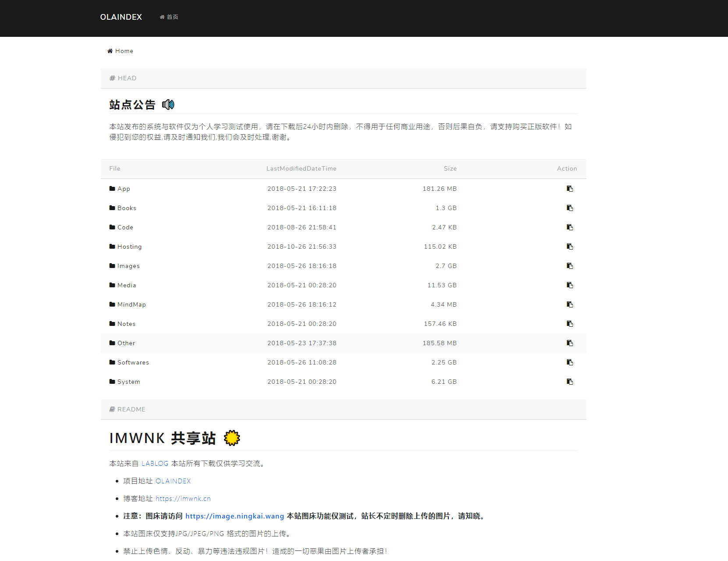Click the folder icon beside Media
The height and width of the screenshot is (561, 728).
[112, 285]
